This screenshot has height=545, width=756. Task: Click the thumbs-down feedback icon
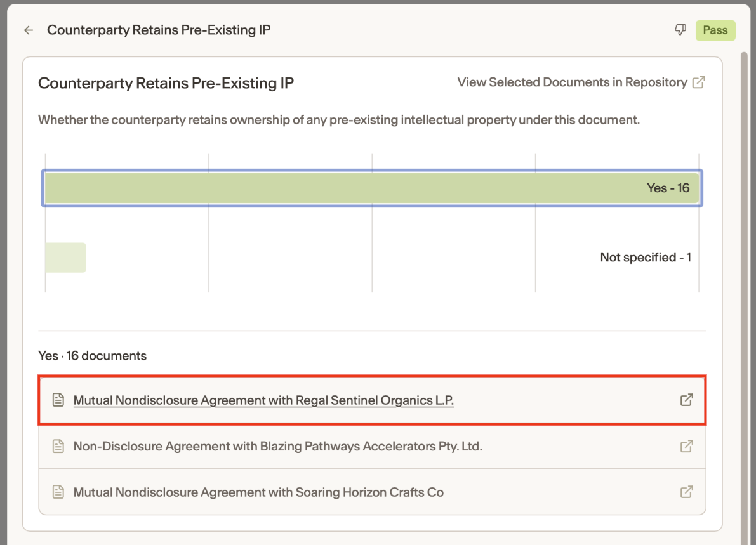(x=680, y=30)
